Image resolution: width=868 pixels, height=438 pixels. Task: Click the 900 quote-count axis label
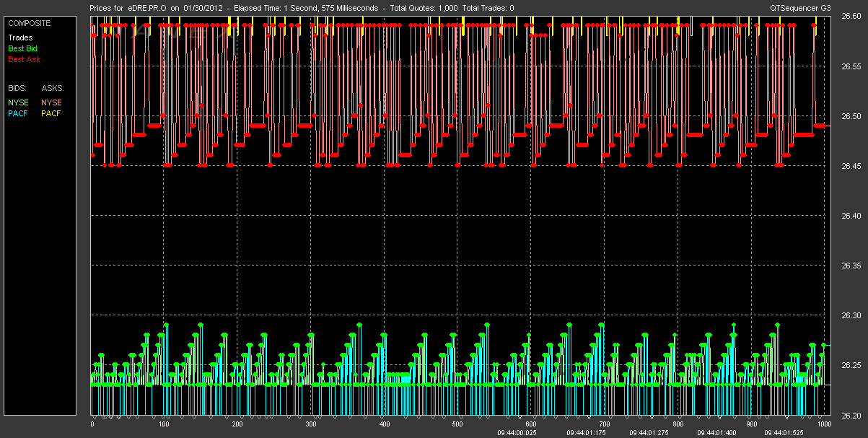(x=751, y=424)
